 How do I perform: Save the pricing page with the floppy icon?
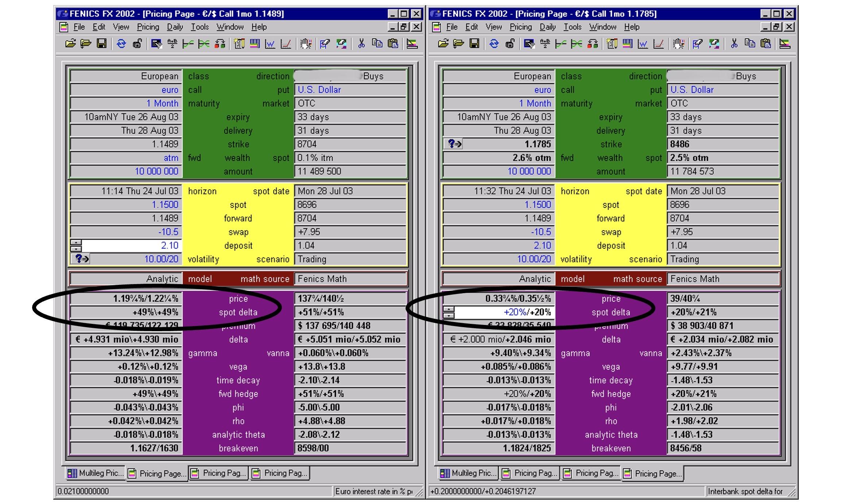pos(101,44)
